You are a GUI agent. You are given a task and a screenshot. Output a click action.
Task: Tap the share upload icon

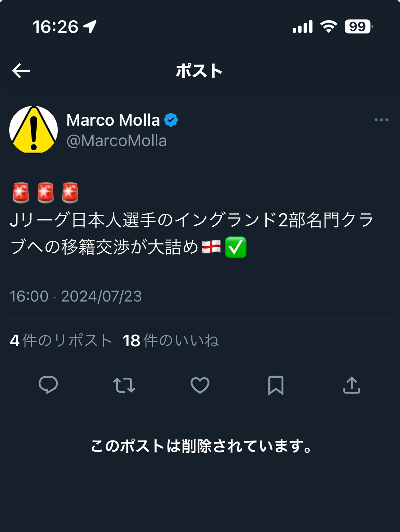coord(352,385)
